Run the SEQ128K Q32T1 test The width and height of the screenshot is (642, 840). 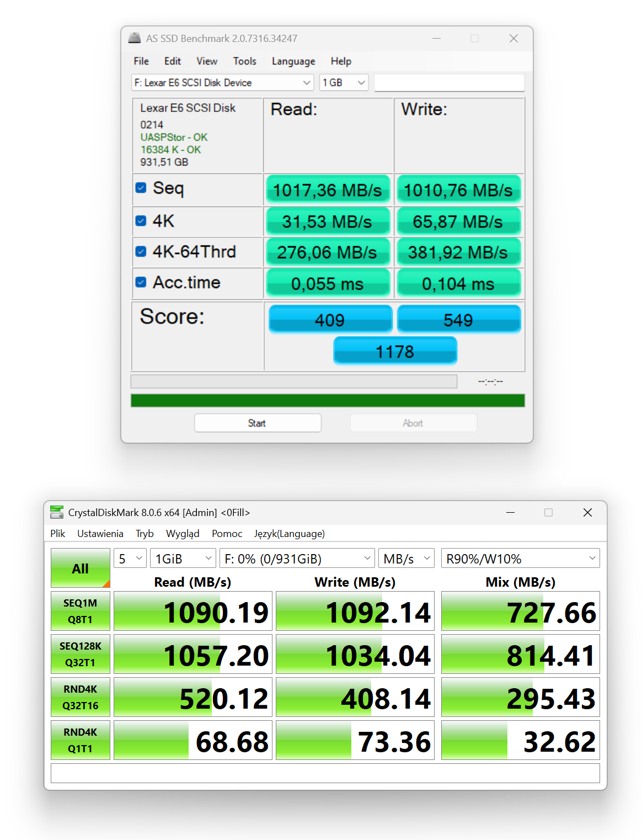pos(81,654)
